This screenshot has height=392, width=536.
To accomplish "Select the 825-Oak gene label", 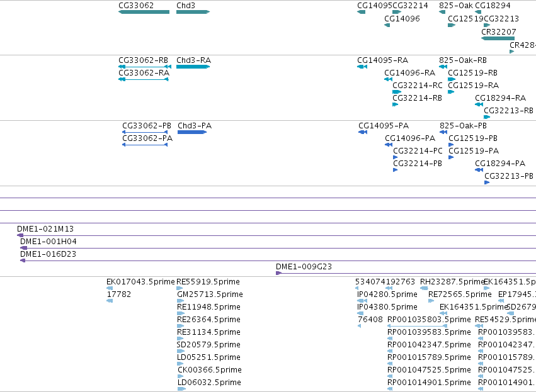I will click(x=456, y=6).
